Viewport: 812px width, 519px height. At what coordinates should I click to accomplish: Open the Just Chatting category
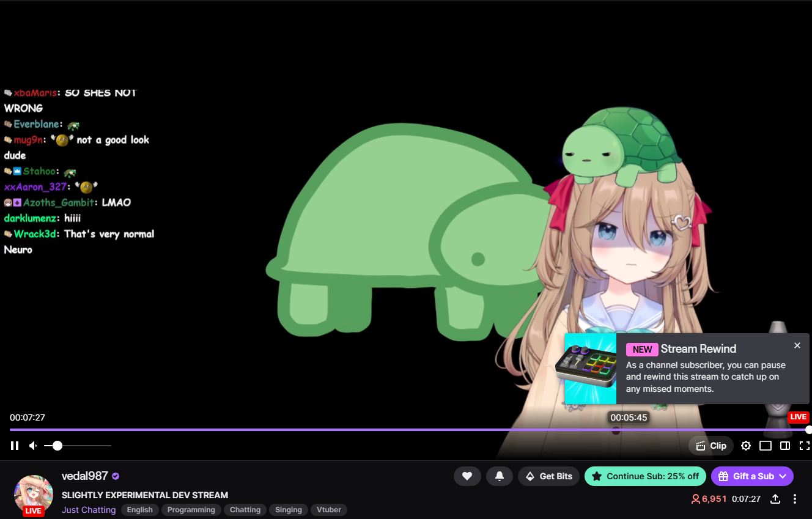[x=89, y=510]
